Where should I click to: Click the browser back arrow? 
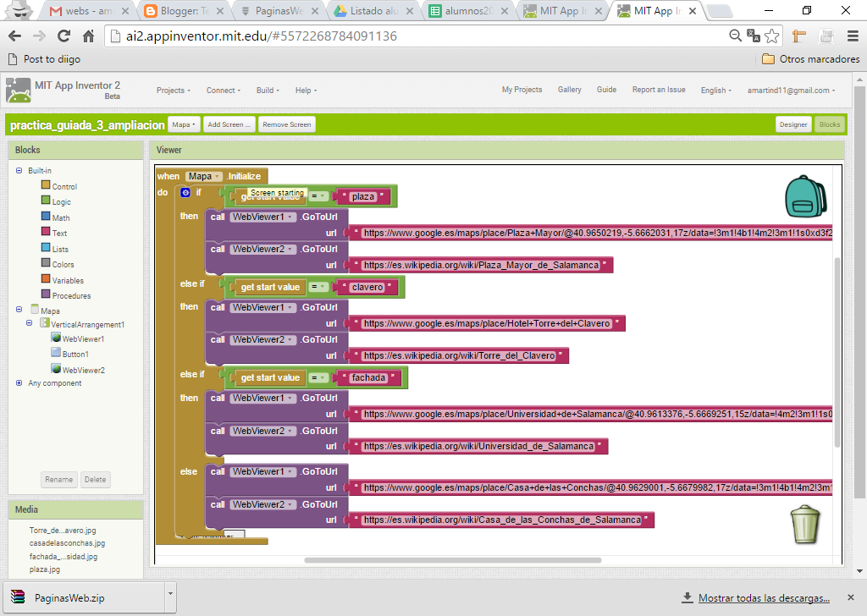point(15,36)
